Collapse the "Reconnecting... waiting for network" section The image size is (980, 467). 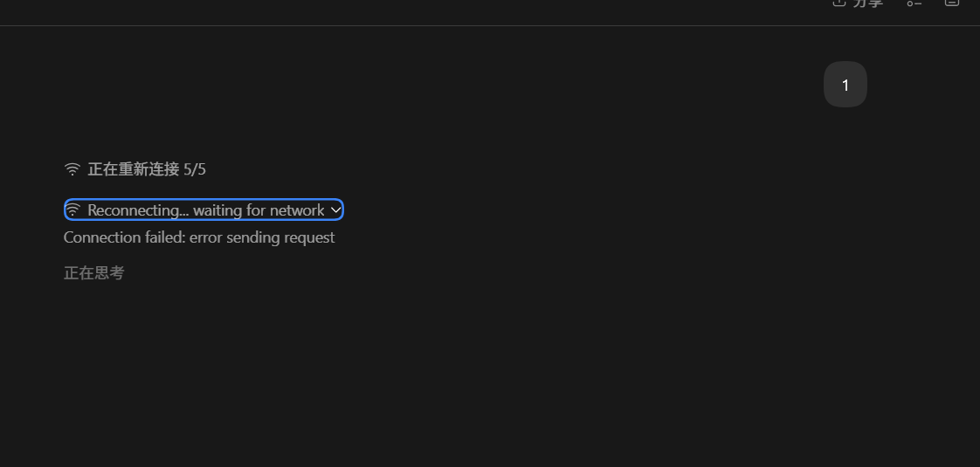click(x=204, y=209)
